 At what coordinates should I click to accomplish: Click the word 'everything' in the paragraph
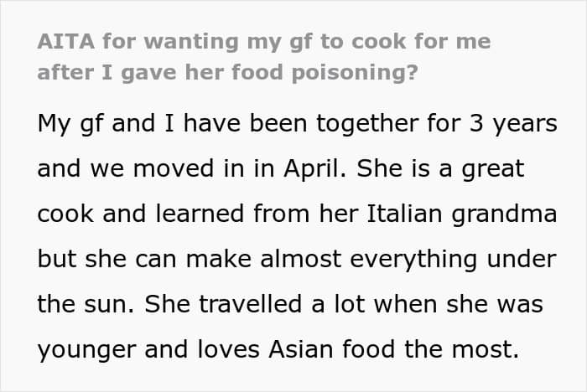click(x=413, y=260)
